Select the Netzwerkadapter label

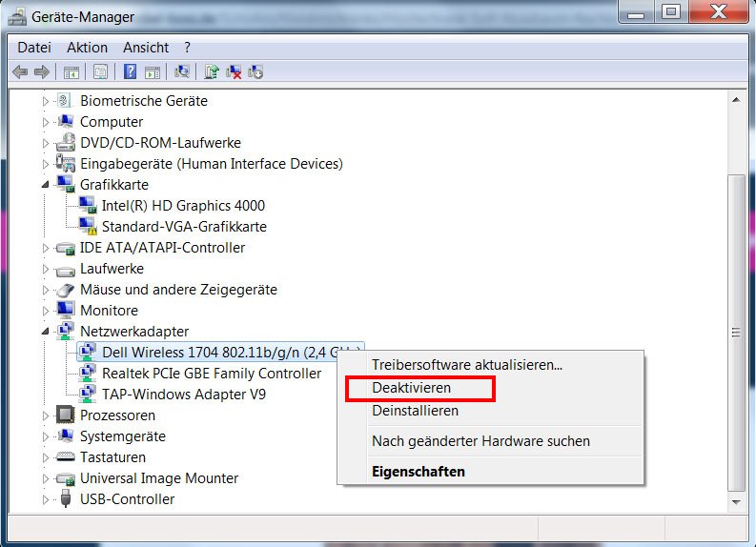click(134, 332)
